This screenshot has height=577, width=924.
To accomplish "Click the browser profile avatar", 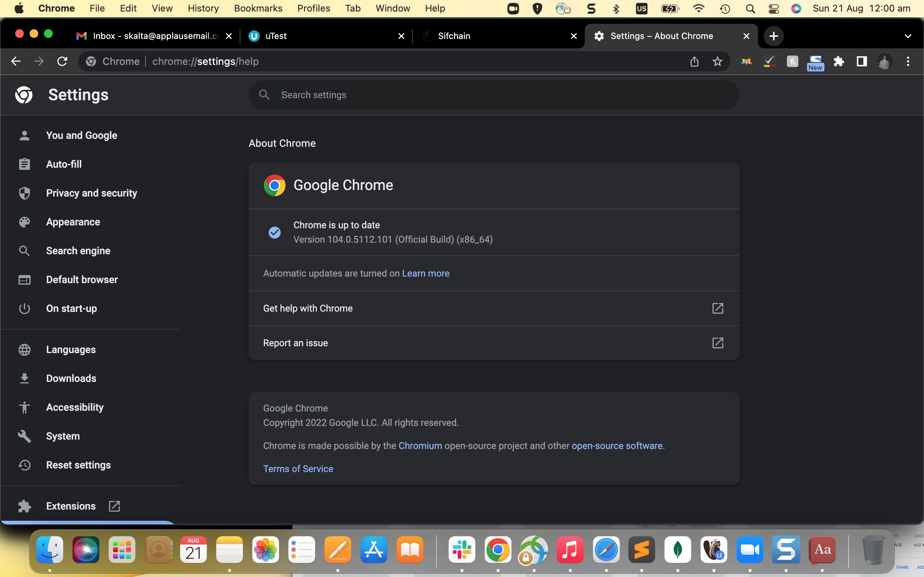I will [x=884, y=61].
